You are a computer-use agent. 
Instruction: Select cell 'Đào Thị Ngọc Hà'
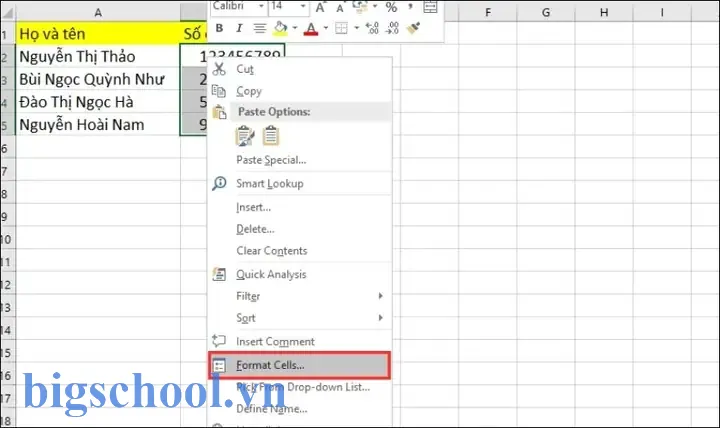click(98, 102)
